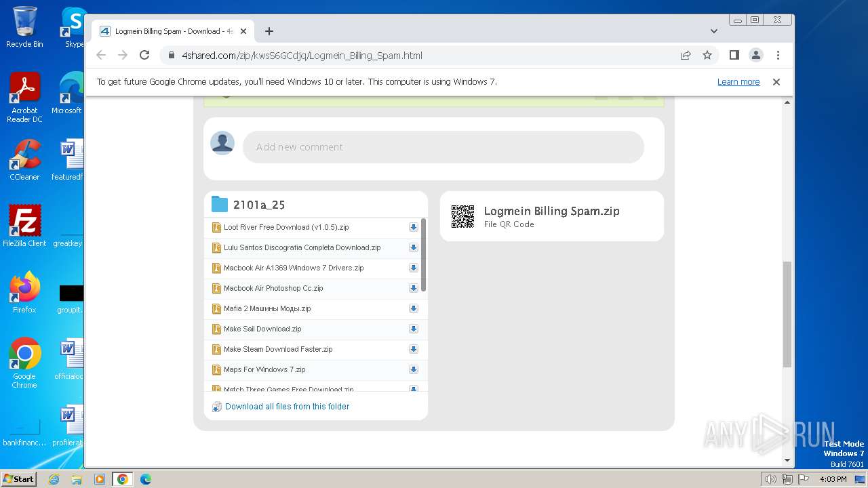Open Windows Explorer from taskbar
868x488 pixels.
[x=77, y=479]
